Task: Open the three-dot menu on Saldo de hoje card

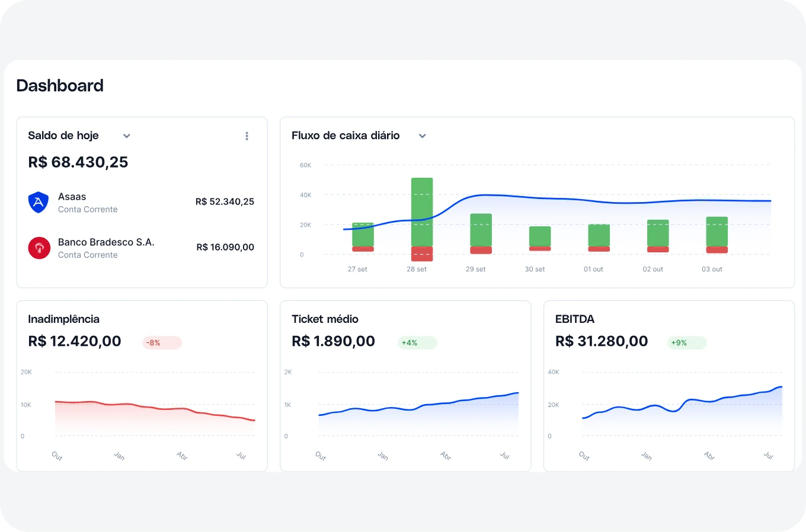Action: pos(247,136)
